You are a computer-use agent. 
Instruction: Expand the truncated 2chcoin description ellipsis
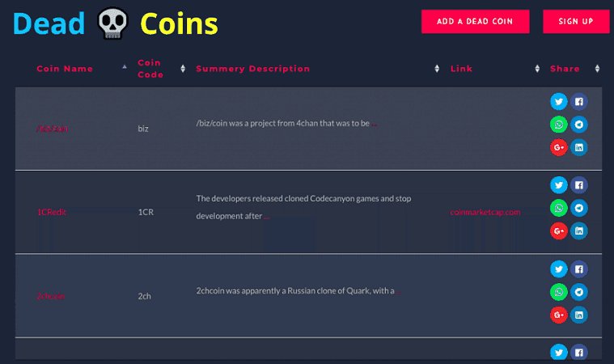(399, 292)
